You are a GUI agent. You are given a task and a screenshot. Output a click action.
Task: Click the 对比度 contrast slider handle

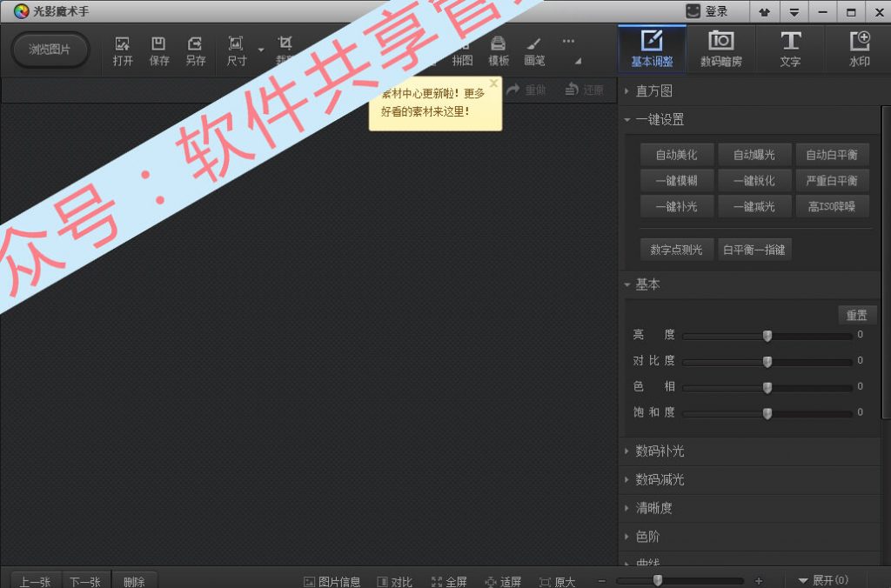click(x=767, y=362)
